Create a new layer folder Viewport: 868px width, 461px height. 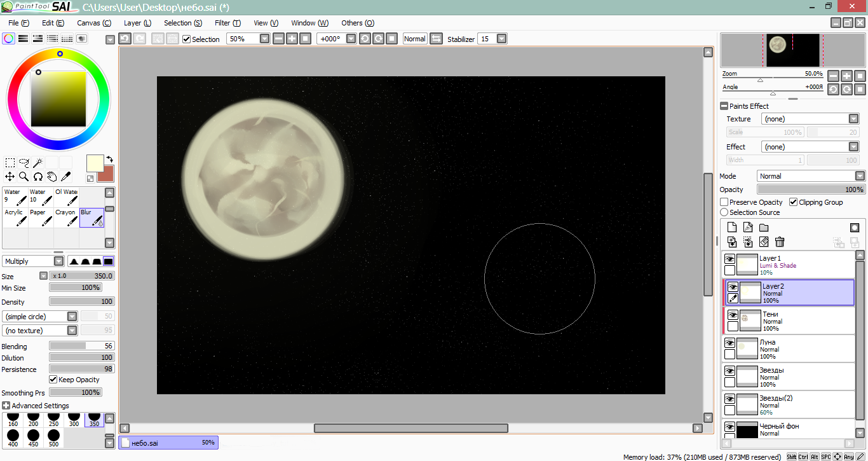click(764, 228)
